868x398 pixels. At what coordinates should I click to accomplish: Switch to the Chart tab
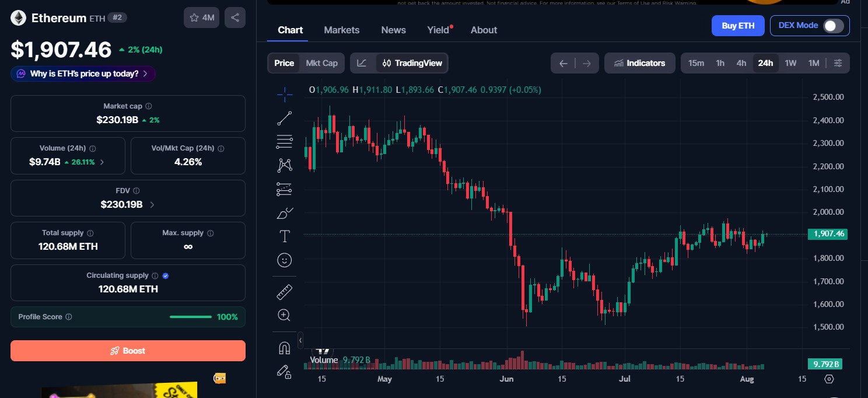click(x=290, y=30)
